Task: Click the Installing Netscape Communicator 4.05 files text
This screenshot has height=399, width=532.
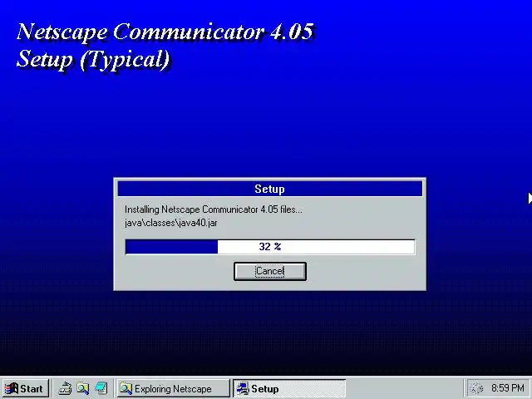Action: pyautogui.click(x=214, y=209)
